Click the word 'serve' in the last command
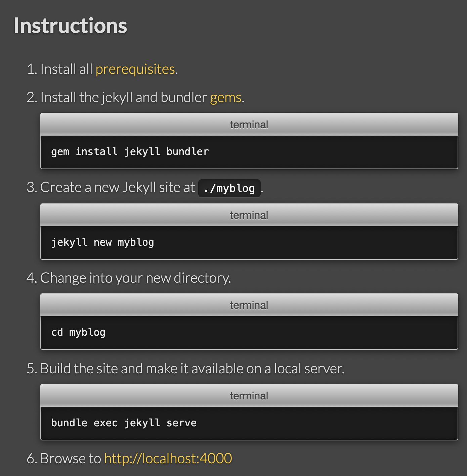The width and height of the screenshot is (467, 476). click(182, 423)
